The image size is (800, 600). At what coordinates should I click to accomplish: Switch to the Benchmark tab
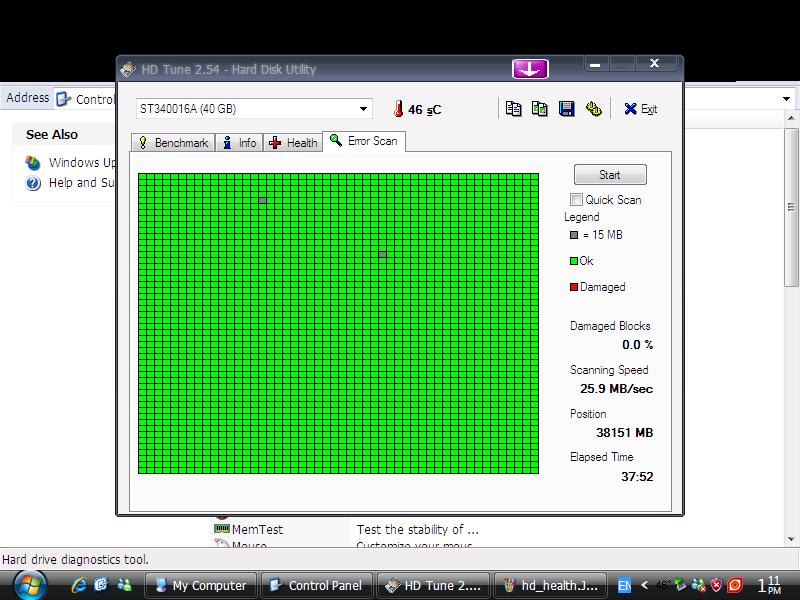coord(172,143)
